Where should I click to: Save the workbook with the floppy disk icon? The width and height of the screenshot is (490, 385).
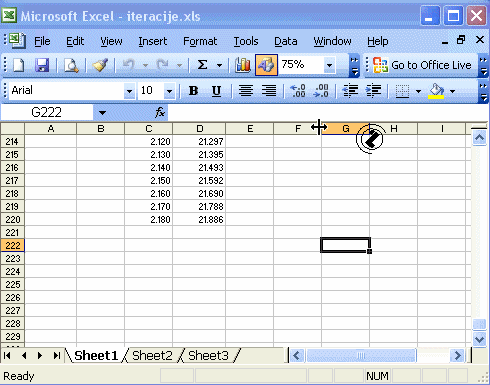click(42, 65)
